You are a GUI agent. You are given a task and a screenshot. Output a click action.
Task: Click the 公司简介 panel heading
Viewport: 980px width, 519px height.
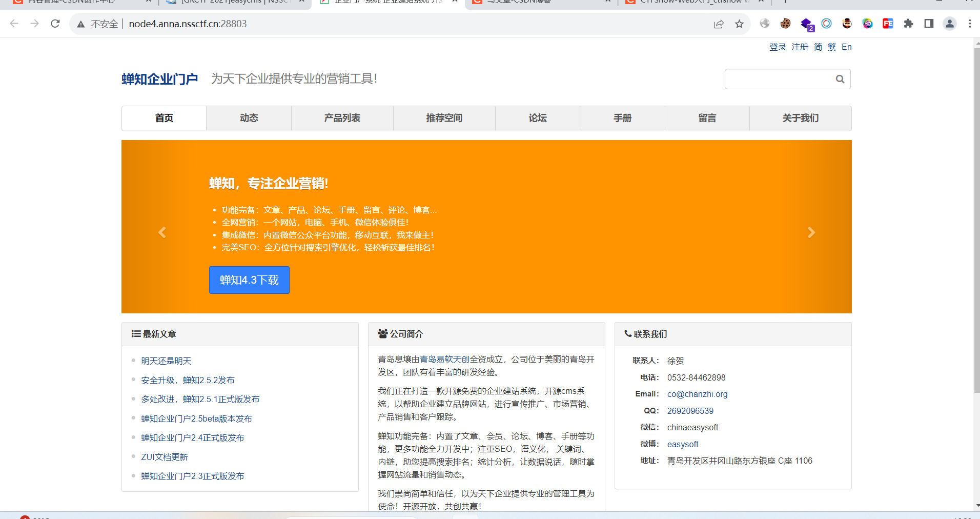pos(400,334)
